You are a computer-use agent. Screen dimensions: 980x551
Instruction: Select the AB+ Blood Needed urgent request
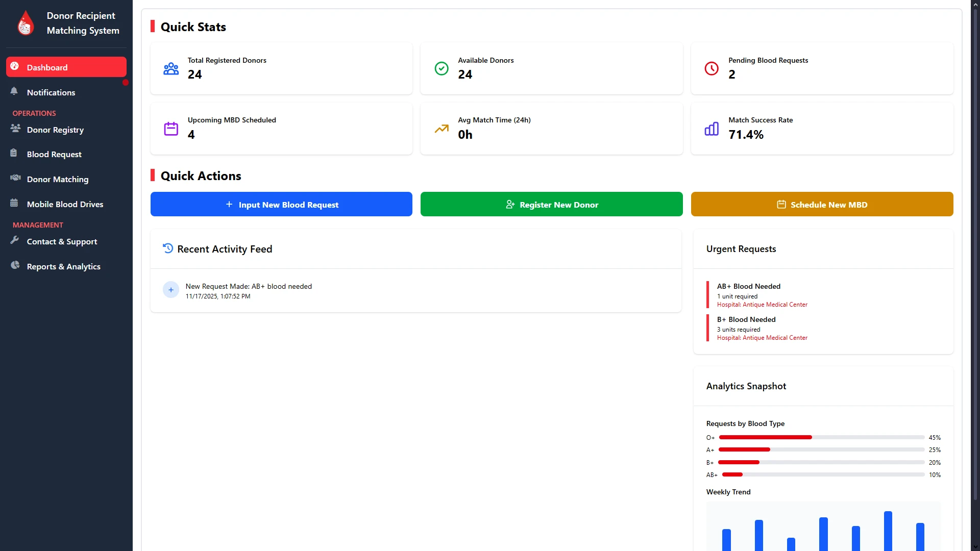[x=823, y=295]
